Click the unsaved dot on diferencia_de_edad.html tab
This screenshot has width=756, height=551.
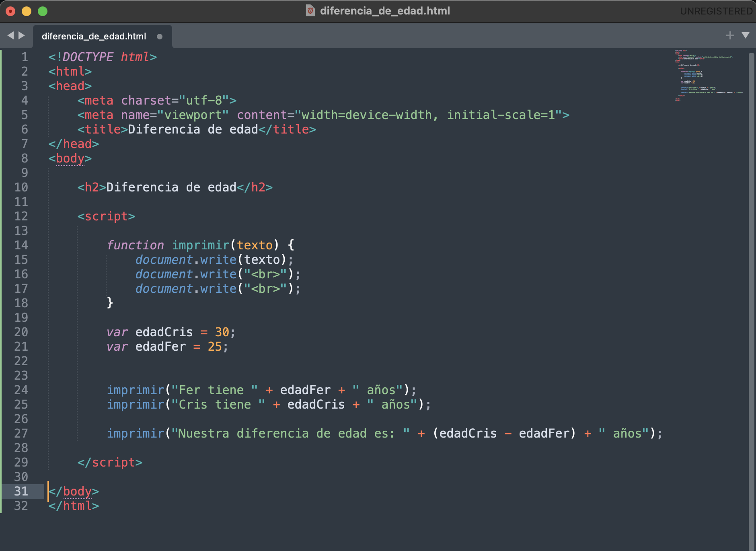pos(160,37)
